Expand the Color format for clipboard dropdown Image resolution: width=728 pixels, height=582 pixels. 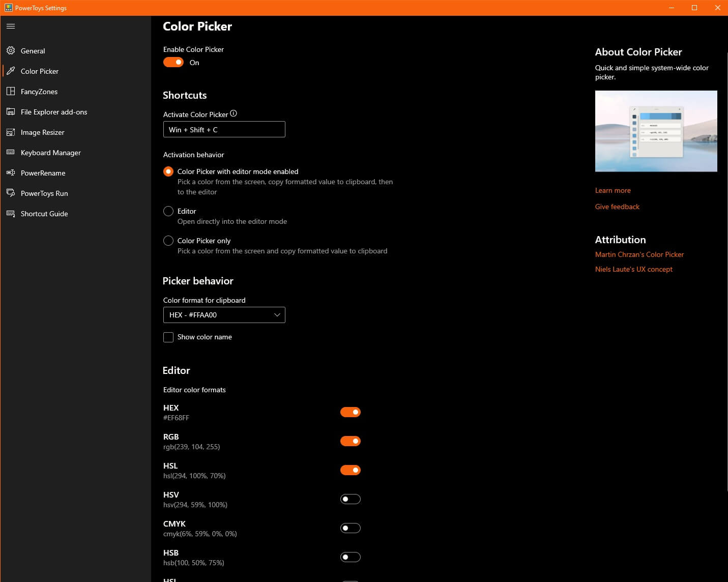coord(224,315)
